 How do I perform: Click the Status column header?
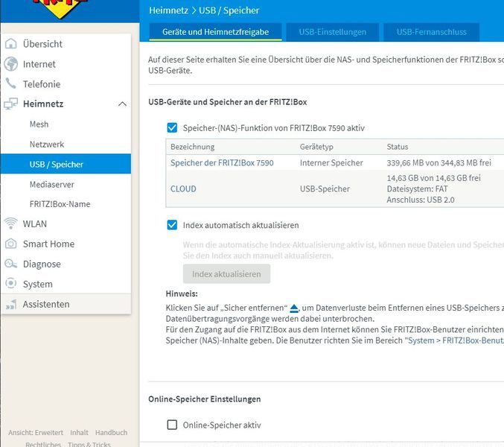pyautogui.click(x=398, y=147)
